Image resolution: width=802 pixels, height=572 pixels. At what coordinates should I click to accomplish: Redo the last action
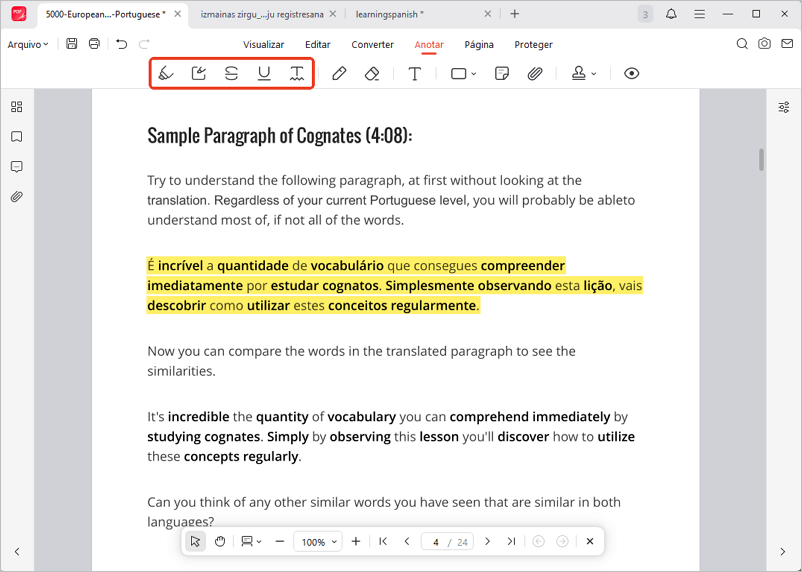[144, 44]
